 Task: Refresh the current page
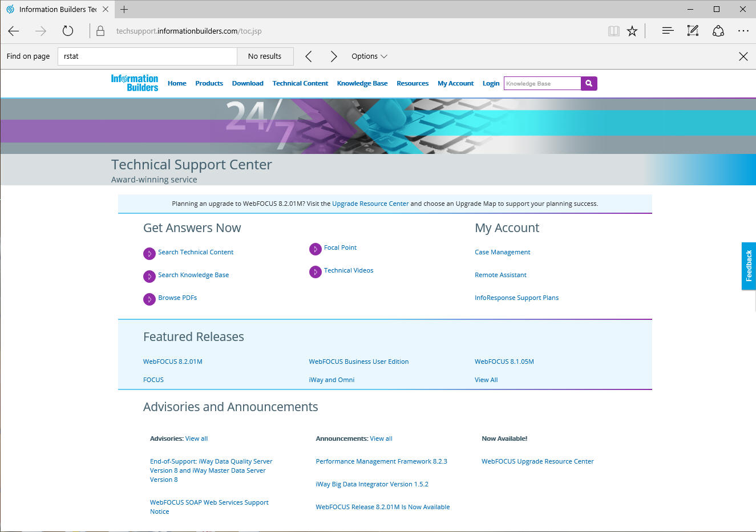click(68, 31)
